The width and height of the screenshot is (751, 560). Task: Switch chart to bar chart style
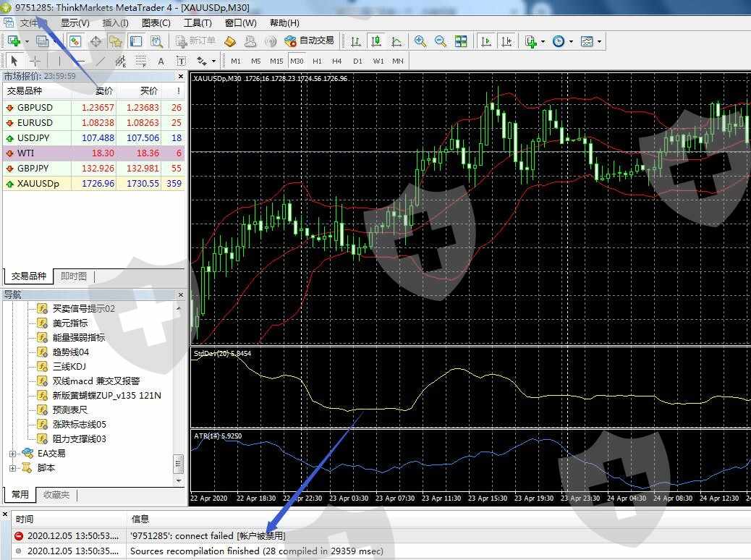356,41
